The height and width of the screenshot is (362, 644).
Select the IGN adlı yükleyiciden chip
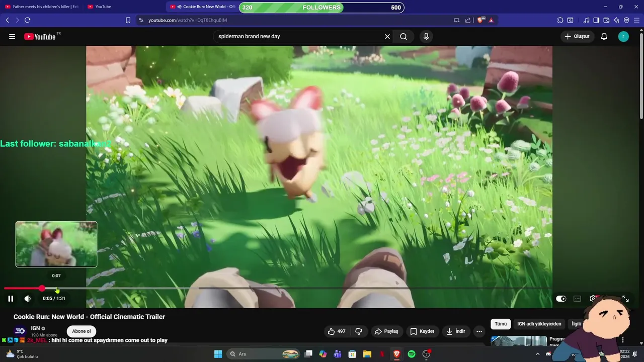click(539, 324)
